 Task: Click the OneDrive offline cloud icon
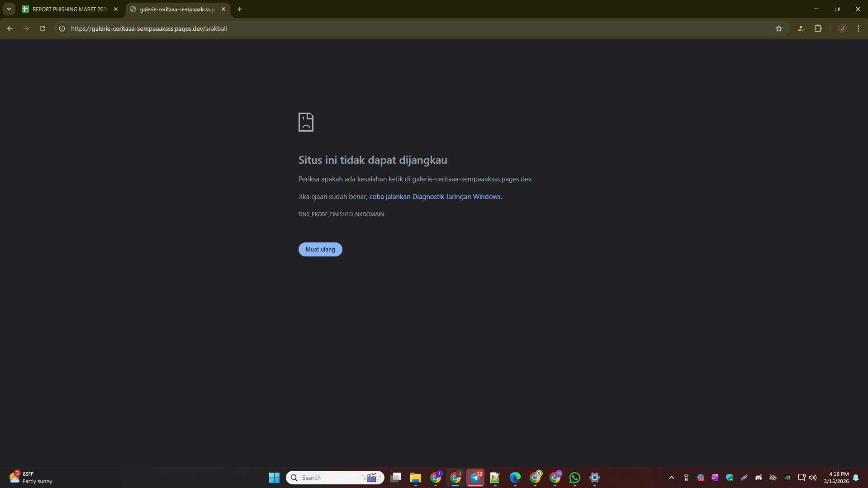pos(773,478)
